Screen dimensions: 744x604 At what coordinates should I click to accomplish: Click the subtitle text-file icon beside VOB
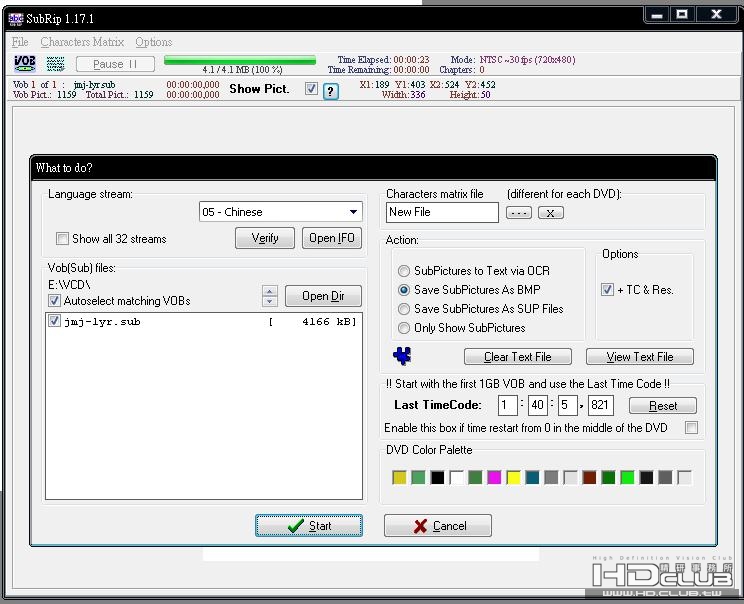click(55, 64)
